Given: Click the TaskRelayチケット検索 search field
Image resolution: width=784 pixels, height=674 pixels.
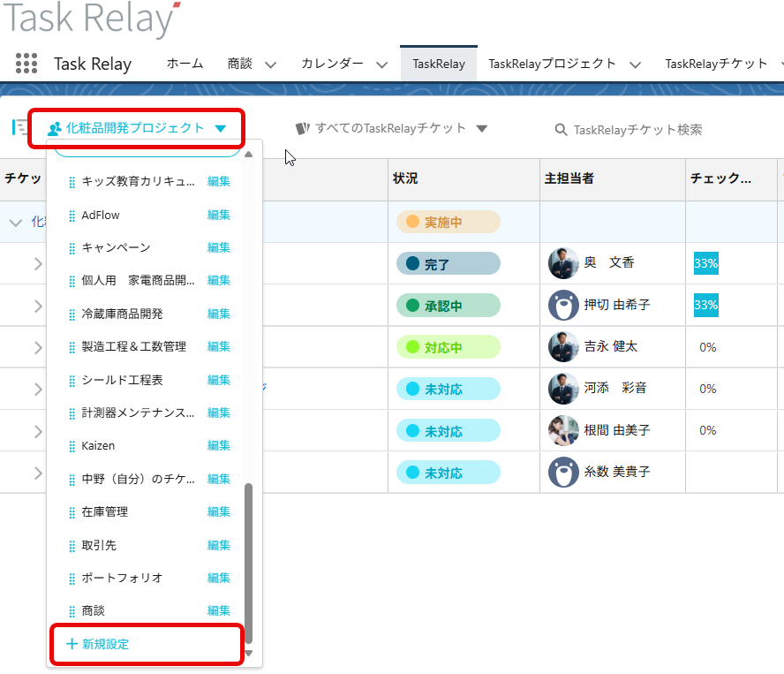Looking at the screenshot, I should click(x=637, y=130).
